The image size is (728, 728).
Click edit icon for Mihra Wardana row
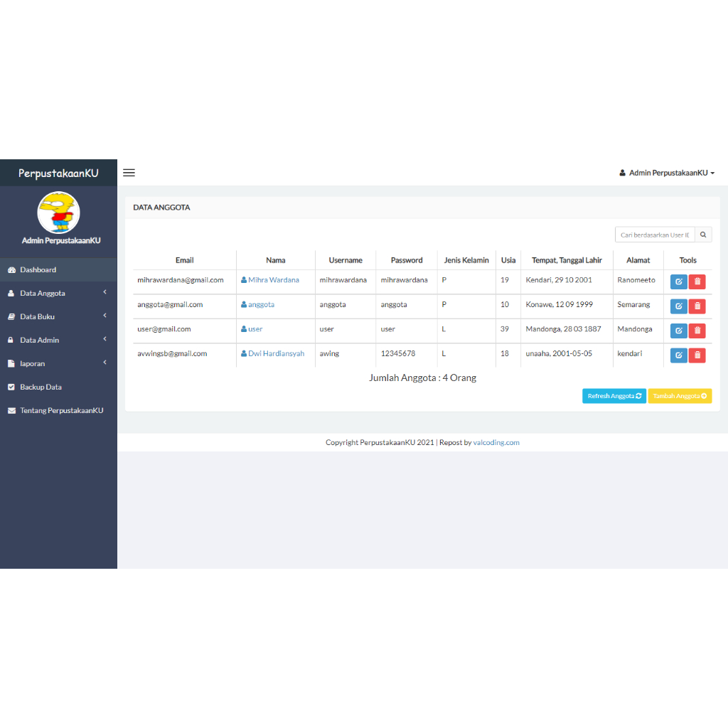(x=678, y=282)
